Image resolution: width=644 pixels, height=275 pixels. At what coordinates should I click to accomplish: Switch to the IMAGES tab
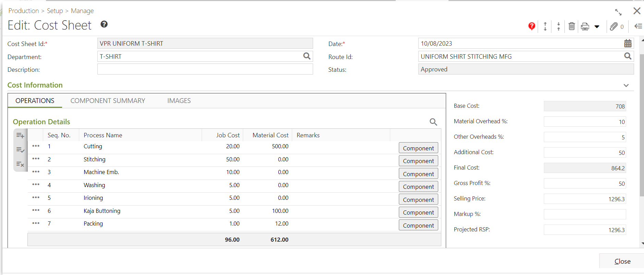[179, 101]
